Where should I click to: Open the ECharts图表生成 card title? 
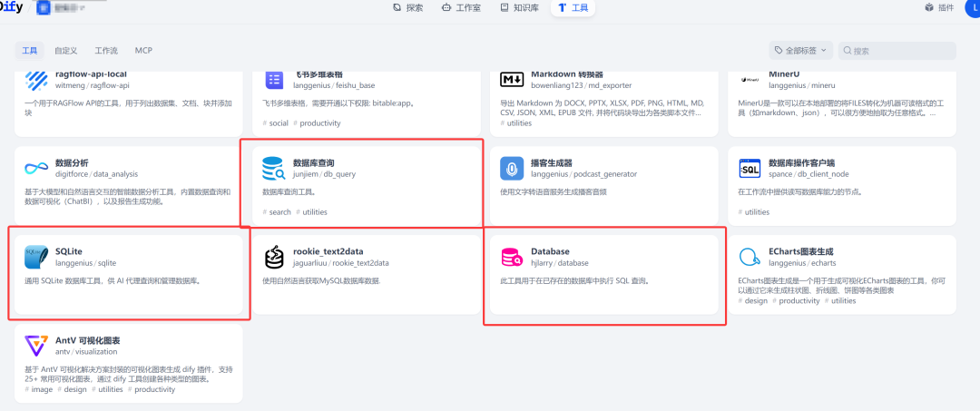pyautogui.click(x=801, y=251)
